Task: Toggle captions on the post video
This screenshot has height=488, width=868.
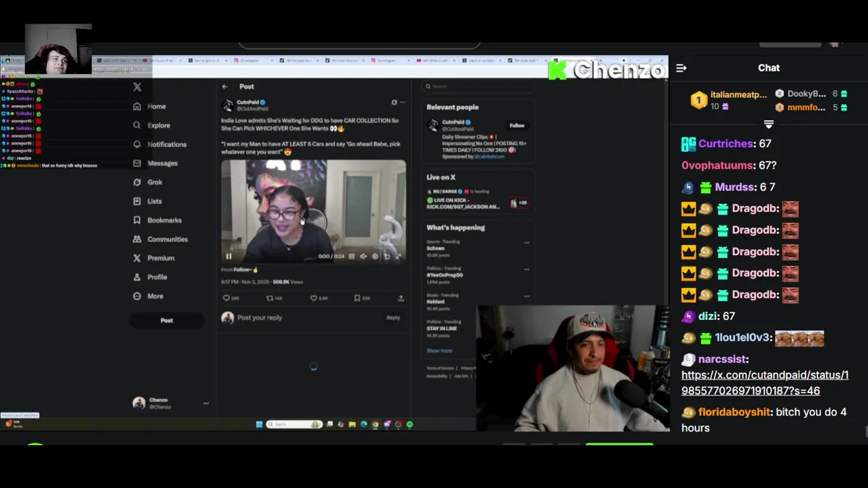Action: click(351, 256)
